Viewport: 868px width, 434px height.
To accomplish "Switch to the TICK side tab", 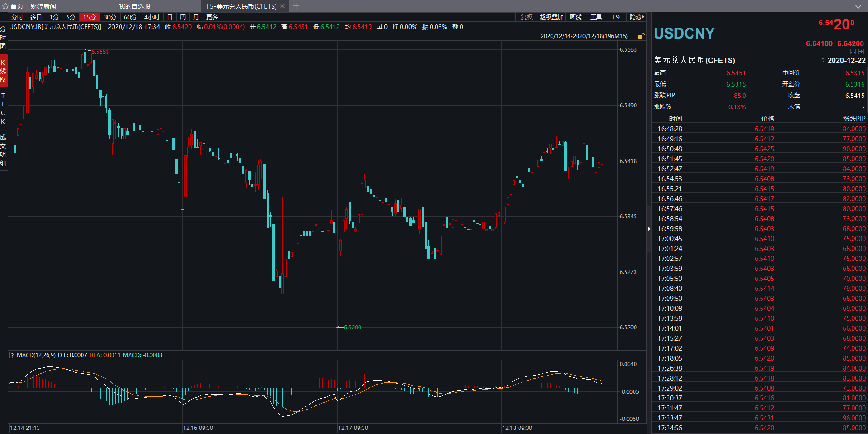I will click(x=3, y=108).
